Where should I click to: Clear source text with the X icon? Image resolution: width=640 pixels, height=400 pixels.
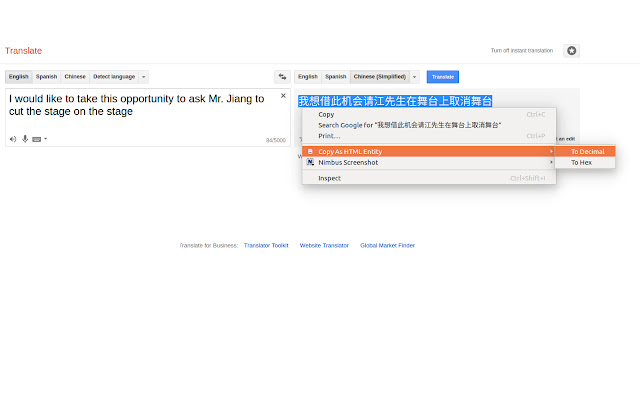tap(283, 97)
